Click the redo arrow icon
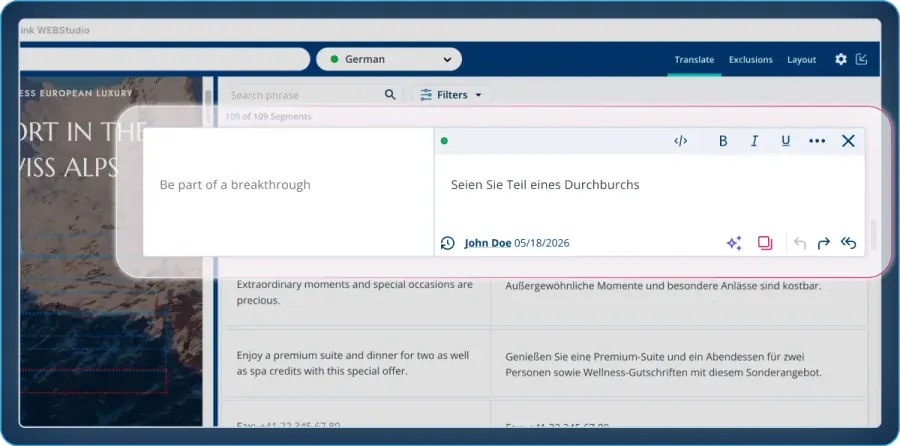900x446 pixels. 824,243
